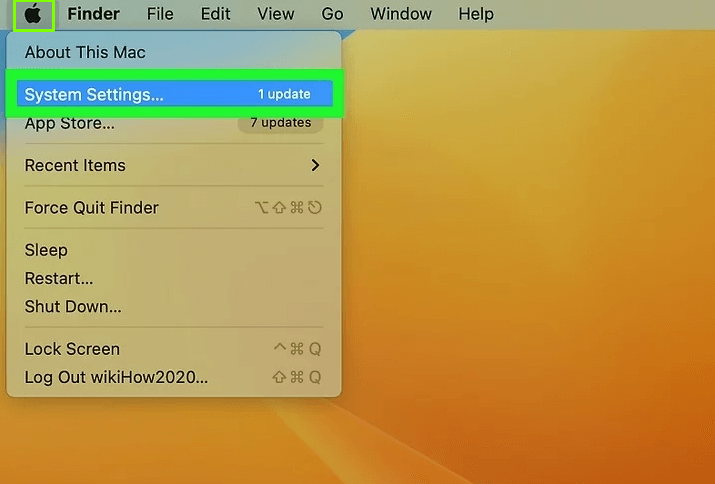Choose App Store… menu entry

(x=174, y=123)
